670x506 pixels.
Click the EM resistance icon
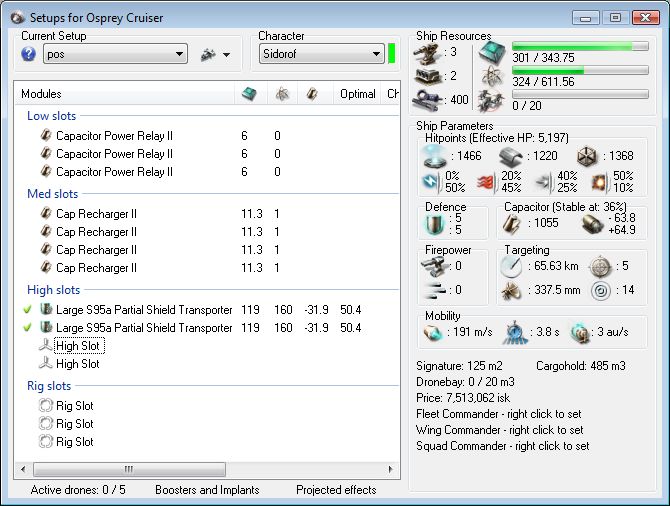point(431,182)
